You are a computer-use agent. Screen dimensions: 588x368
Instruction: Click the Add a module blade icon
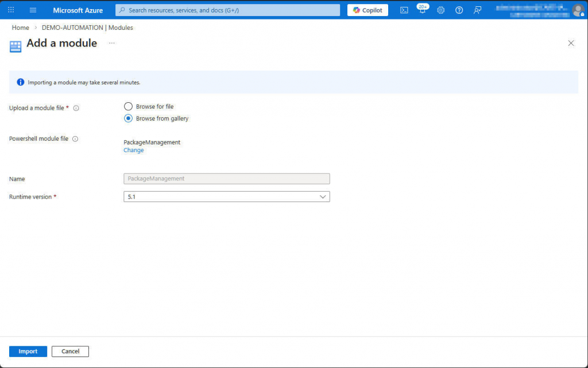15,45
